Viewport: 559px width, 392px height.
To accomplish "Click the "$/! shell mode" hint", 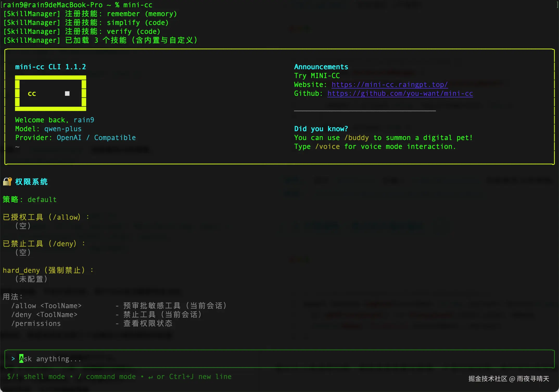I will 36,376.
